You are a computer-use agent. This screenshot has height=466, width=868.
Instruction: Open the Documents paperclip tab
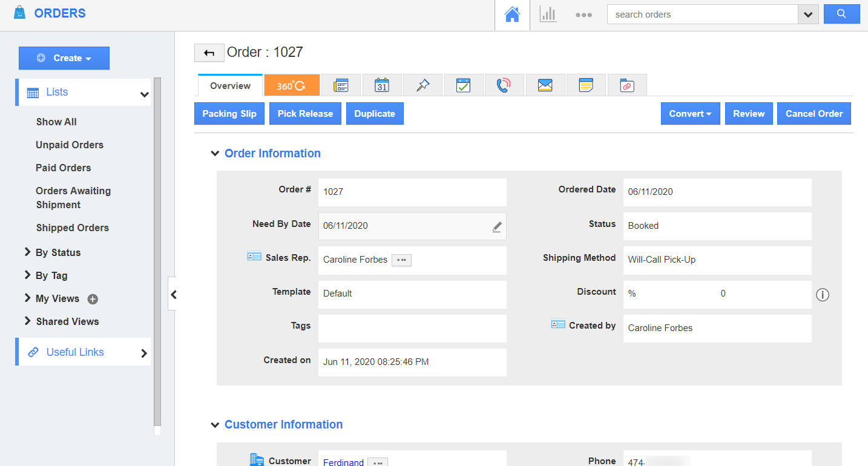[627, 85]
